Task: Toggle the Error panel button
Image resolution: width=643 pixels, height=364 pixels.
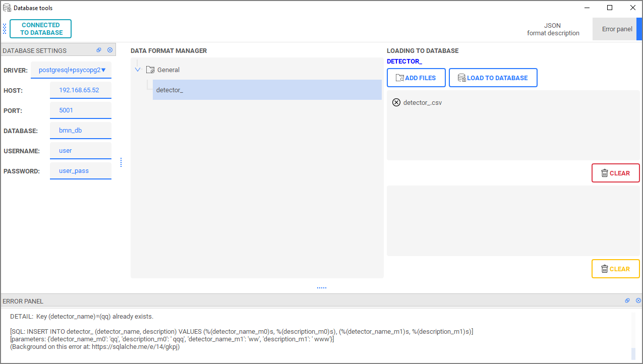Action: 617,29
